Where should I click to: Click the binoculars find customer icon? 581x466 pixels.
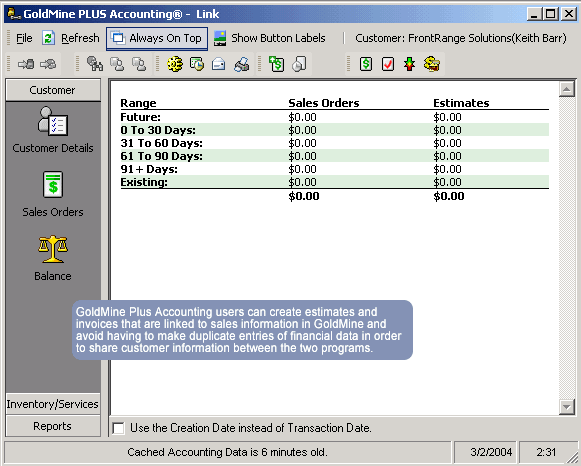tap(95, 64)
